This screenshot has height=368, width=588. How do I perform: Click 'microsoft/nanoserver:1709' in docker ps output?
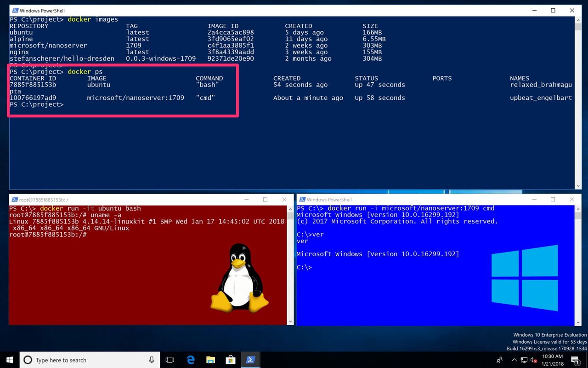pyautogui.click(x=136, y=98)
